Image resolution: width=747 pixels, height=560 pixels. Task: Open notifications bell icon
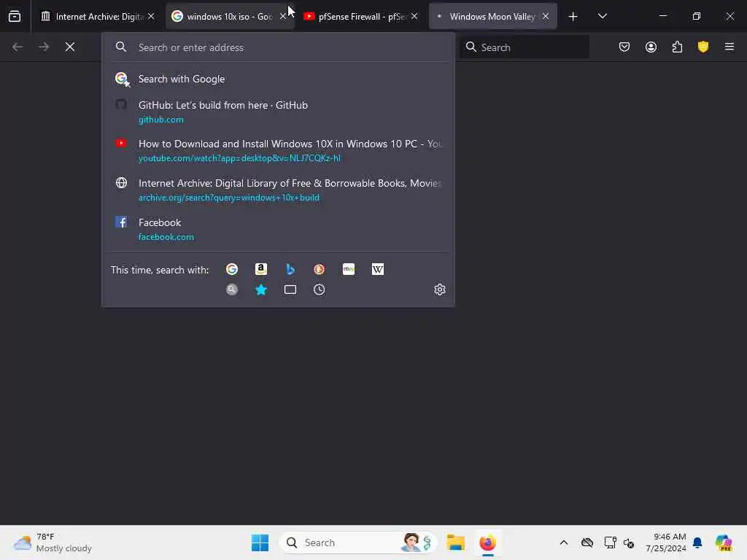point(697,542)
